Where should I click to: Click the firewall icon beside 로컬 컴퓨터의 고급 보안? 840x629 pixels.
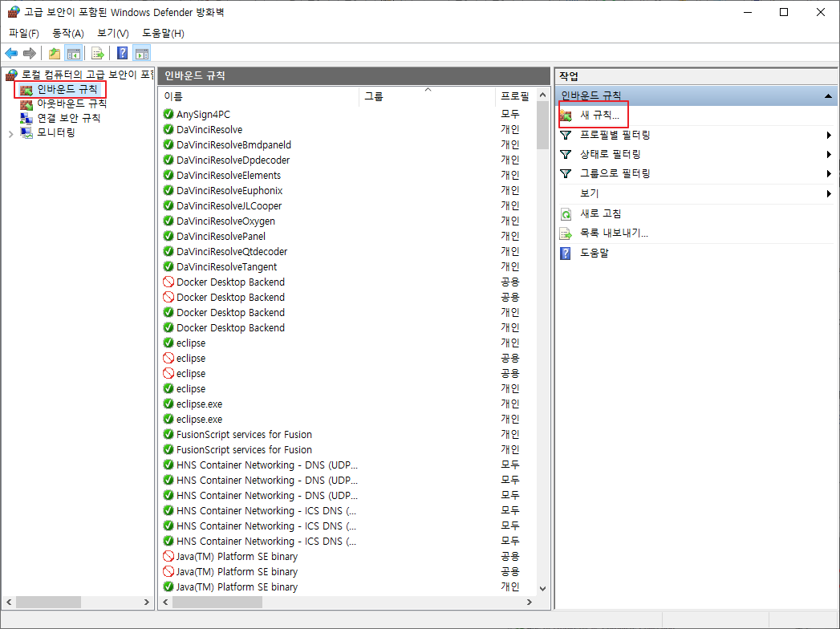tap(12, 75)
